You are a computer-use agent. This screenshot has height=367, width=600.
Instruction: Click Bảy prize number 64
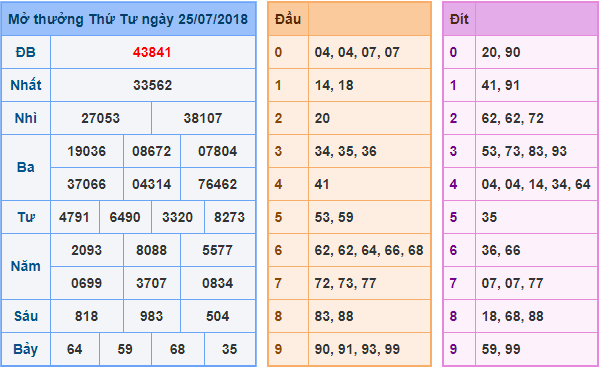pyautogui.click(x=74, y=349)
